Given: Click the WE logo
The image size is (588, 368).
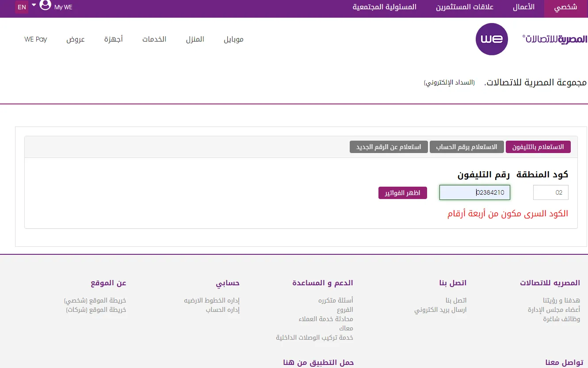Looking at the screenshot, I should [491, 39].
